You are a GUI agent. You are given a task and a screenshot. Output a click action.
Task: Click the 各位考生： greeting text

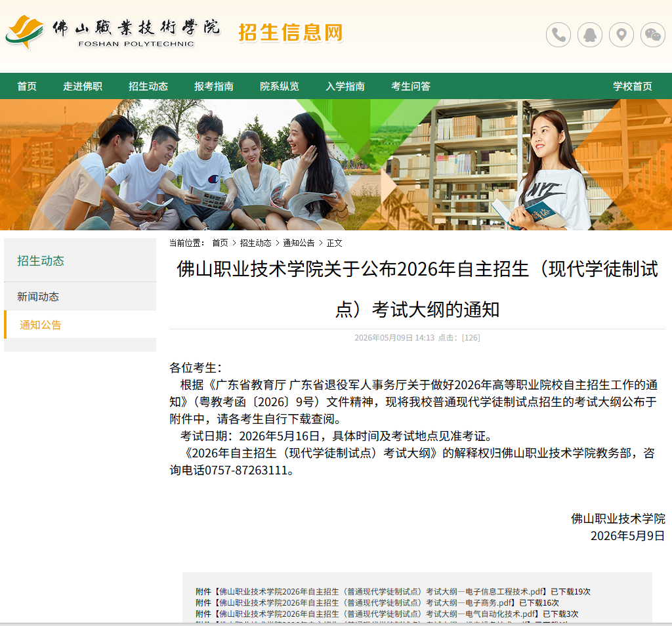(x=196, y=367)
